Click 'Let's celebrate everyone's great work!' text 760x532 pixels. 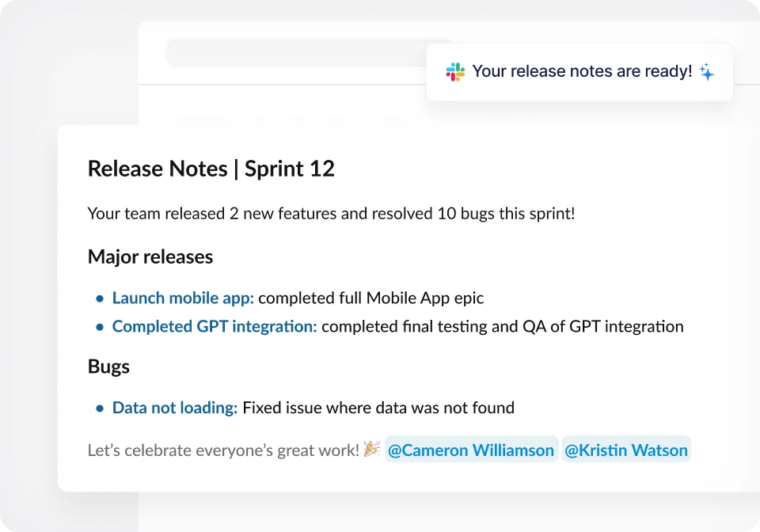click(223, 450)
